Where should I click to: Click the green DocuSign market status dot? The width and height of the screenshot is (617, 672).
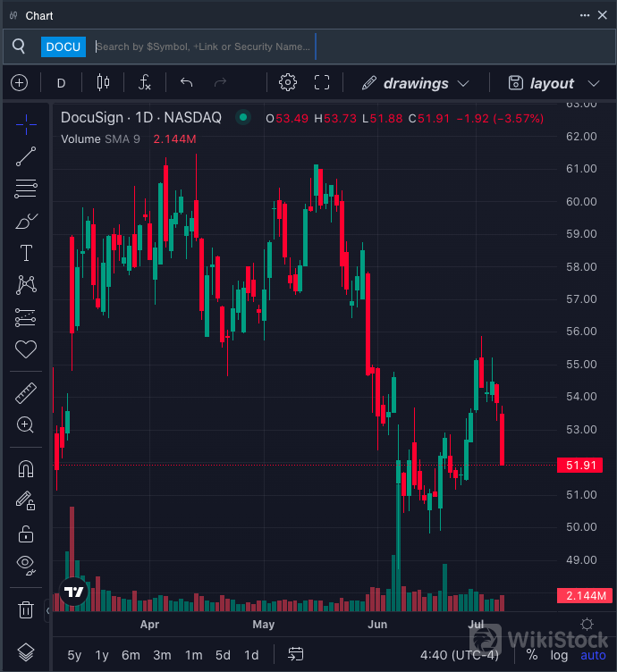(x=242, y=117)
